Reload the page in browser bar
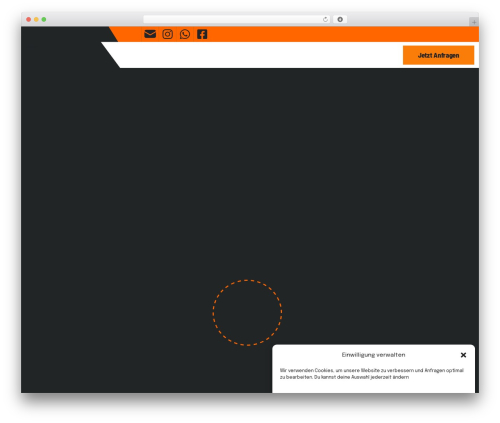 click(325, 19)
